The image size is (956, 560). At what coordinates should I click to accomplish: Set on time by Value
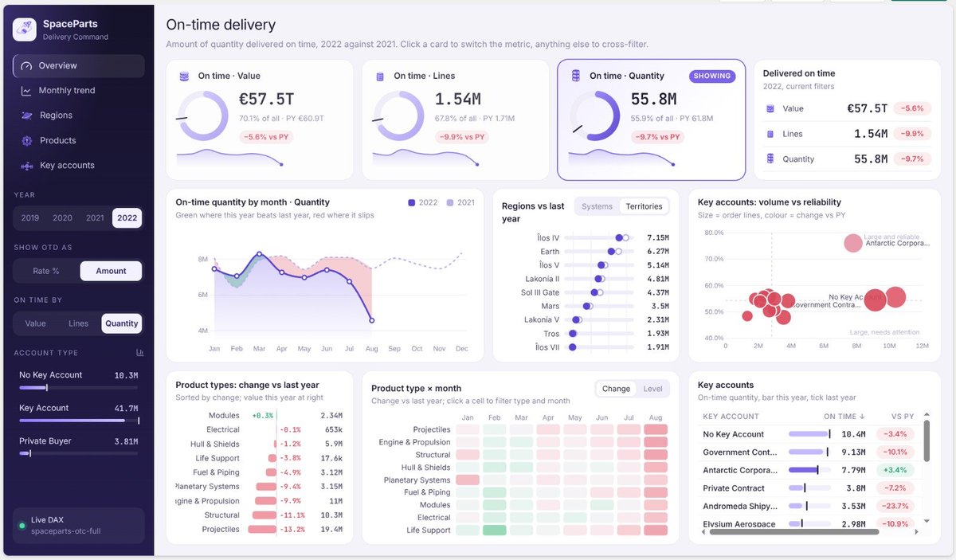[x=35, y=323]
